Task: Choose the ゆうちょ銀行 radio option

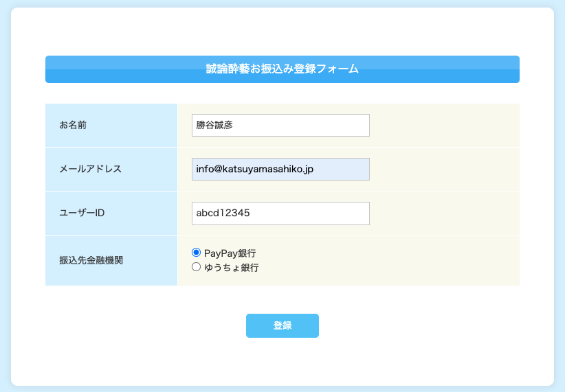Action: point(196,267)
